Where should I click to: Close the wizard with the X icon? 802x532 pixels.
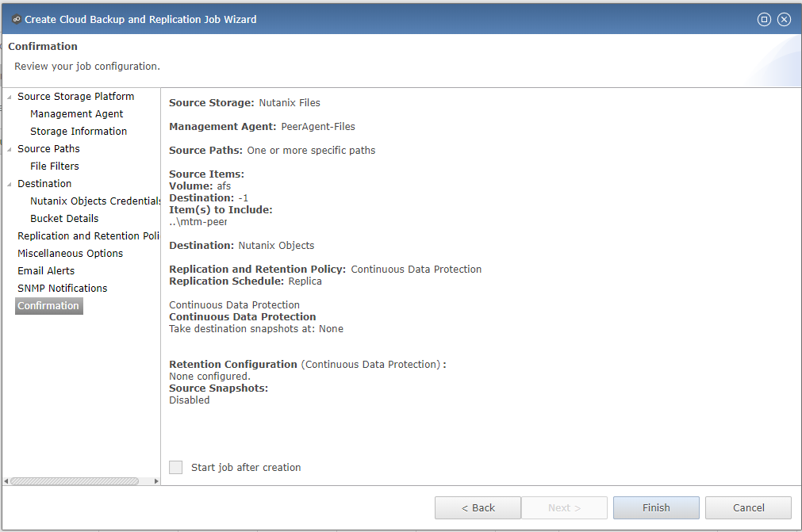pos(784,19)
